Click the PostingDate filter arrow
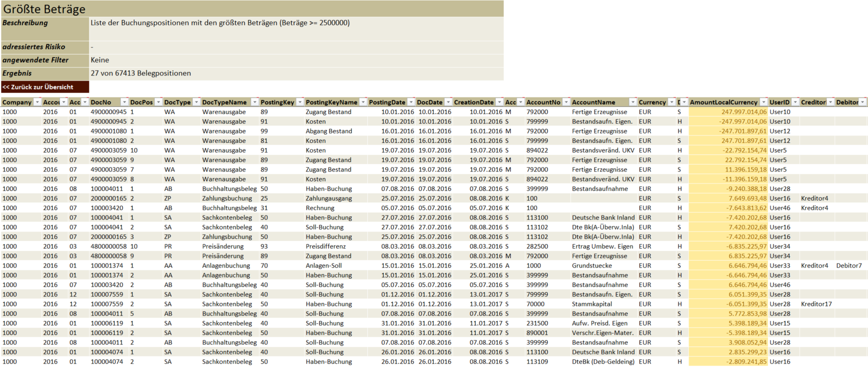This screenshot has width=868, height=367. [411, 102]
